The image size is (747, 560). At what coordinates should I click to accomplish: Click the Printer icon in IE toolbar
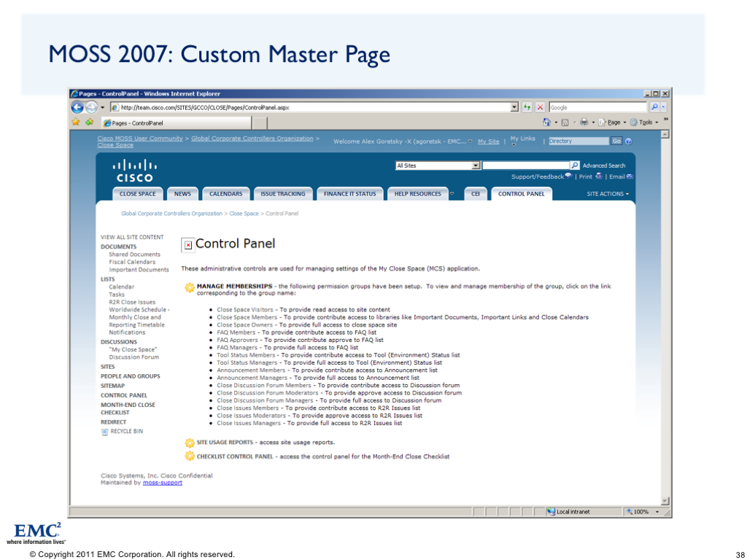click(584, 122)
